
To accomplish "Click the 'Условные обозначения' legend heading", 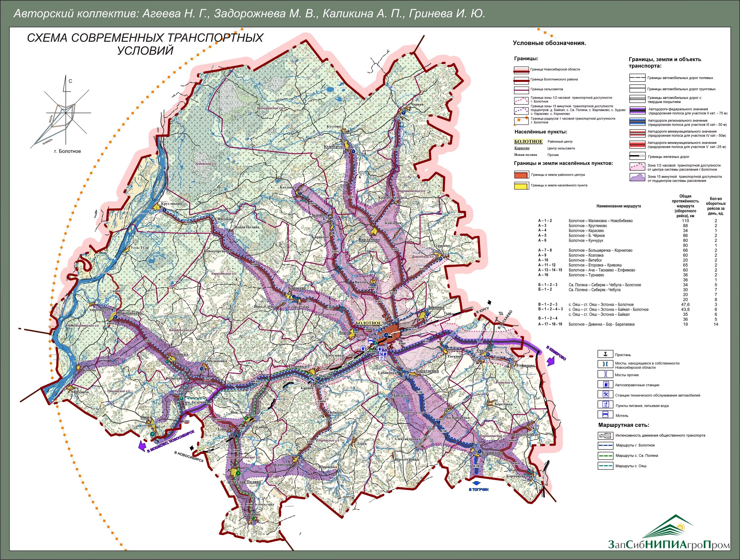I will point(549,43).
